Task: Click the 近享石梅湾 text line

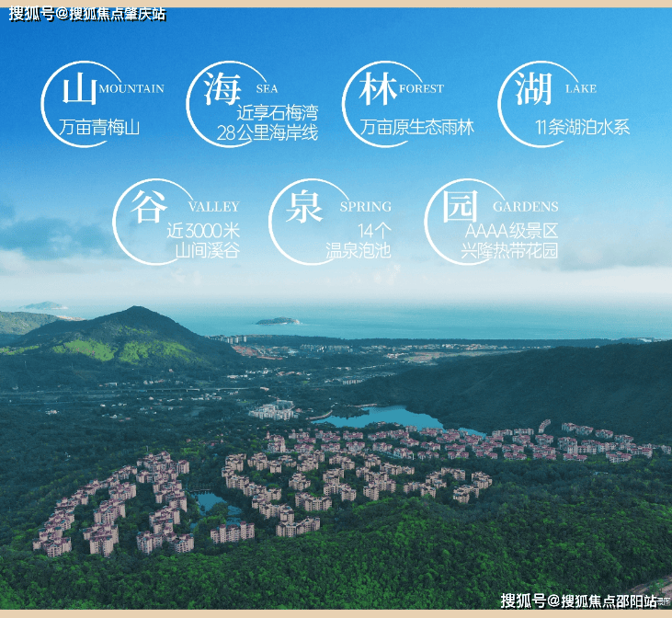Action: point(277,113)
